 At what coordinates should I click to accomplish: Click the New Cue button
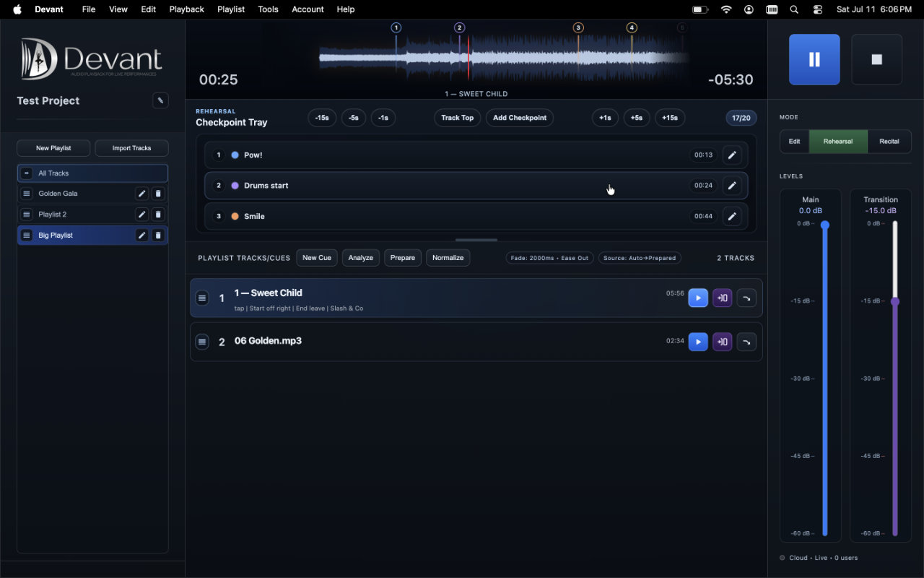[x=317, y=258]
